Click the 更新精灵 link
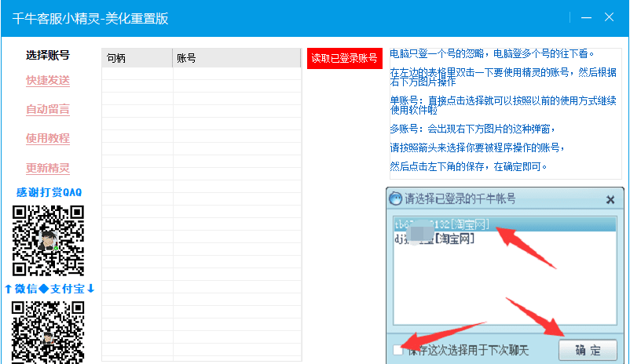The image size is (630, 364). (48, 168)
